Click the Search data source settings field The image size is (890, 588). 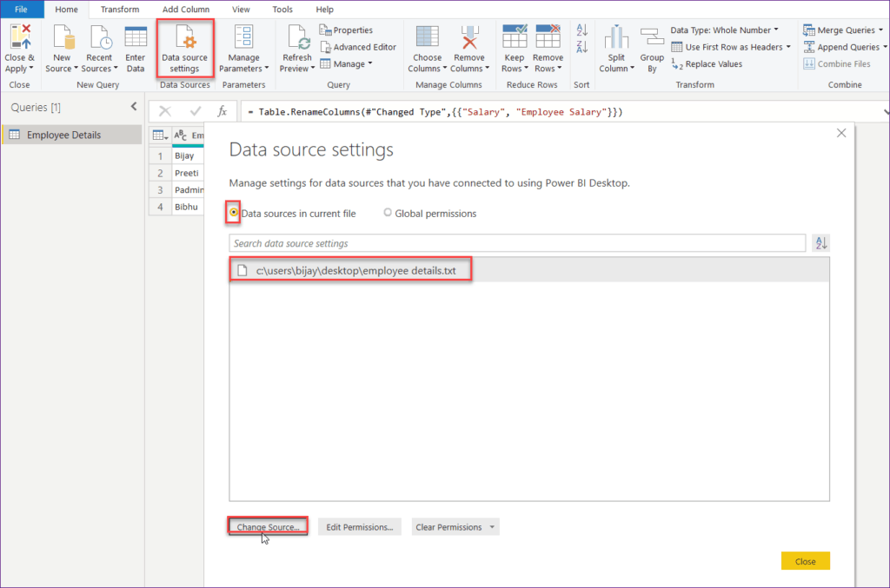point(517,243)
